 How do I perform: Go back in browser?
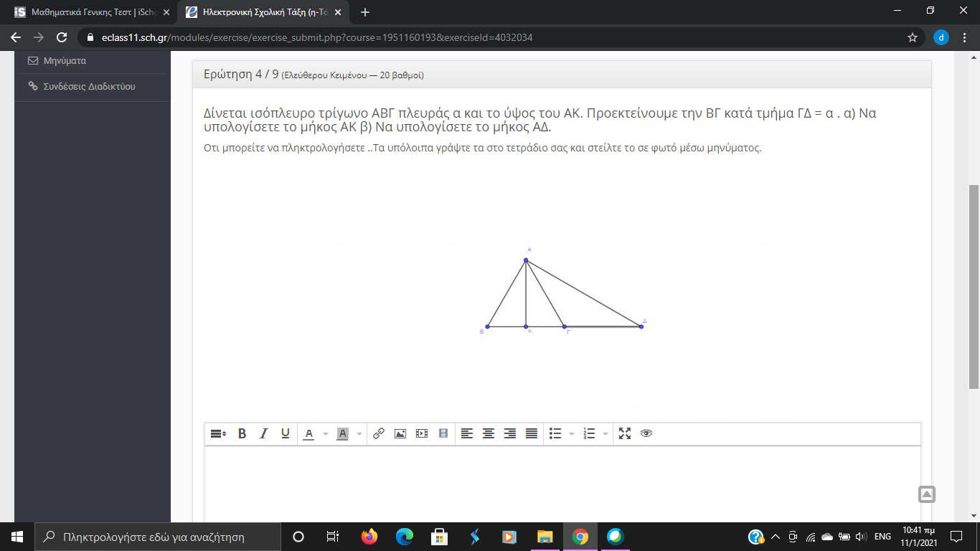16,37
